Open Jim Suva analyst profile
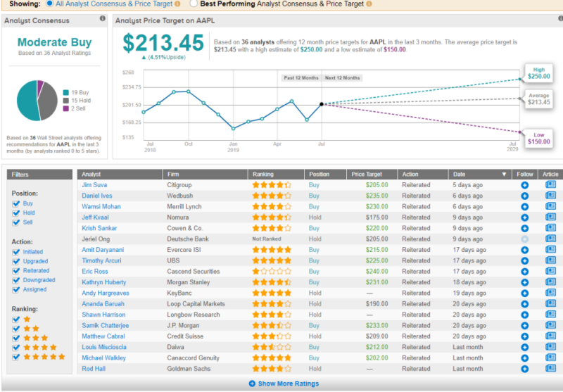Viewport: 563px width, 392px height. coord(94,185)
